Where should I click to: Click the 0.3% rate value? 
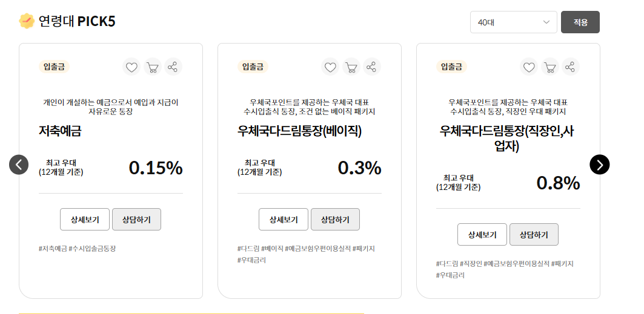pos(359,168)
